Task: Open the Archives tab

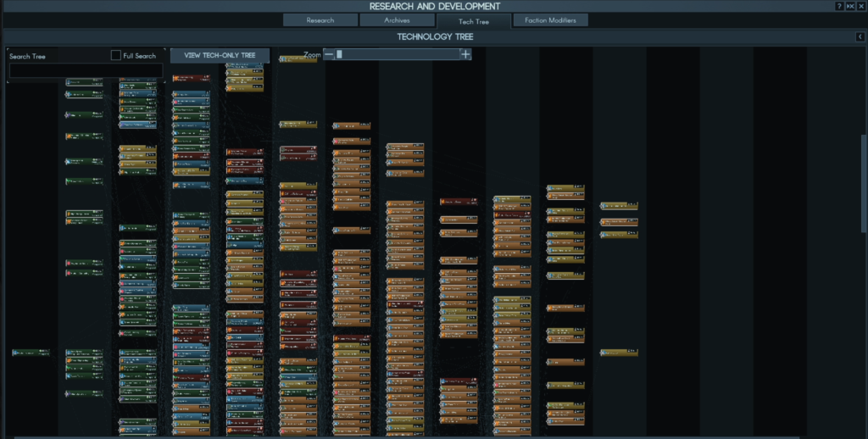Action: tap(397, 20)
